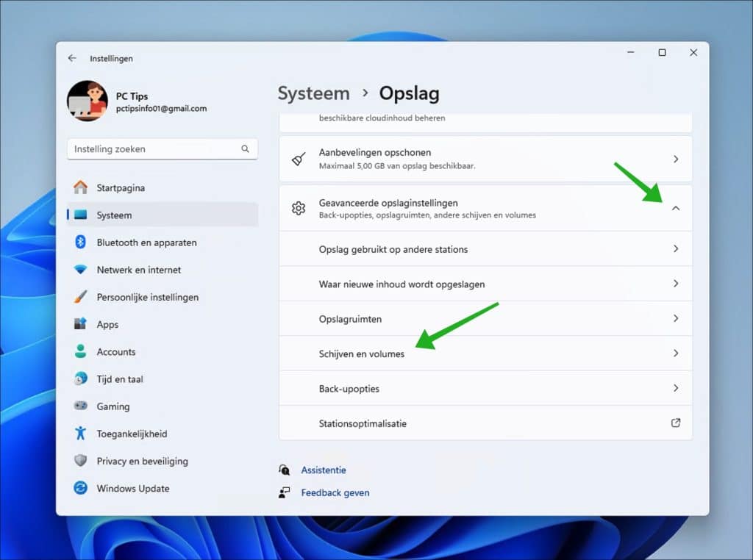Image resolution: width=753 pixels, height=560 pixels.
Task: Open Tijd en taal settings
Action: pyautogui.click(x=163, y=379)
